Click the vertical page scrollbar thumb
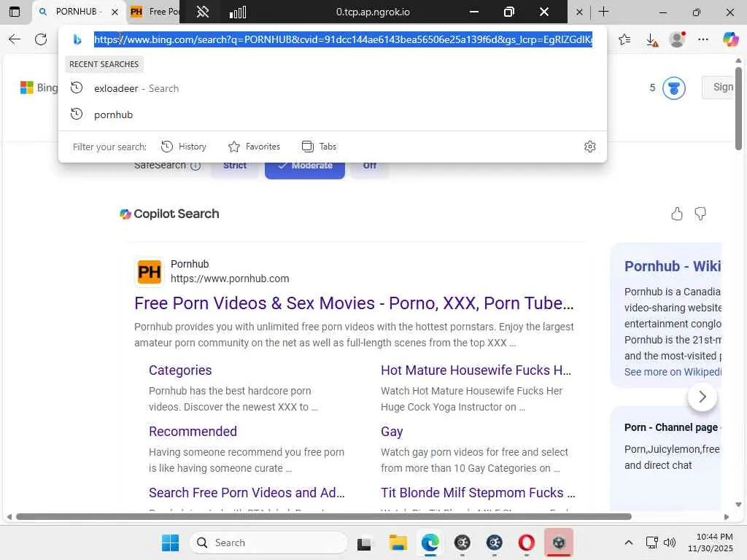 (738, 109)
